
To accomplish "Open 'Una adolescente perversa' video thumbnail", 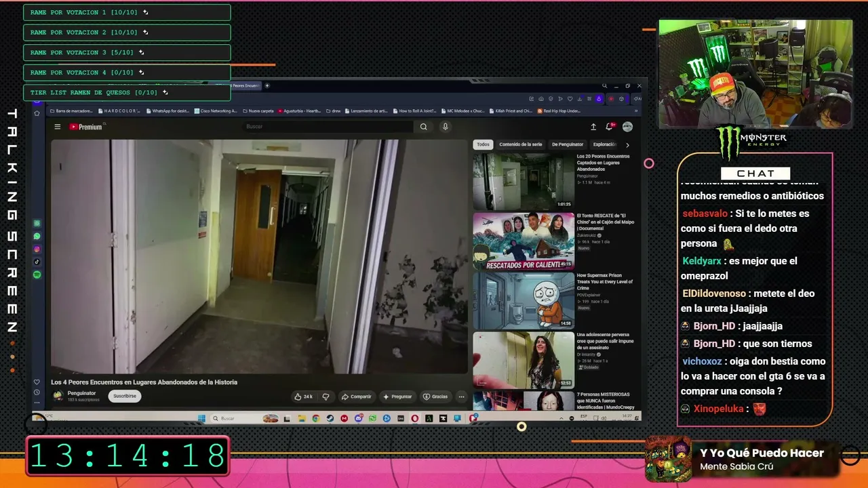I will pyautogui.click(x=524, y=360).
